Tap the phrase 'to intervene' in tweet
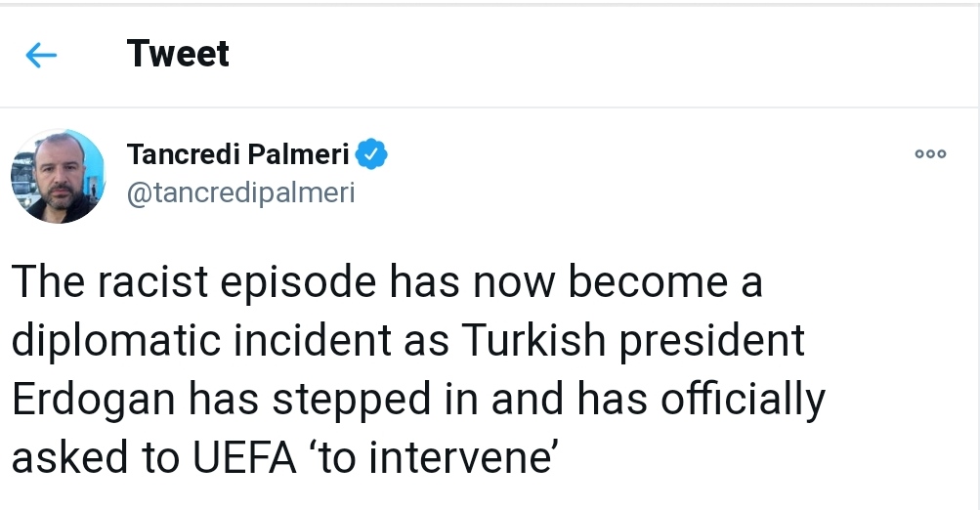980x510 pixels. (433, 457)
